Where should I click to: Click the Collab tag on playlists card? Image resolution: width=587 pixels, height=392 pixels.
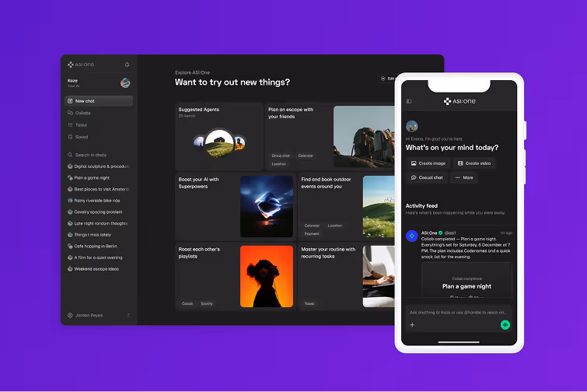tap(187, 303)
